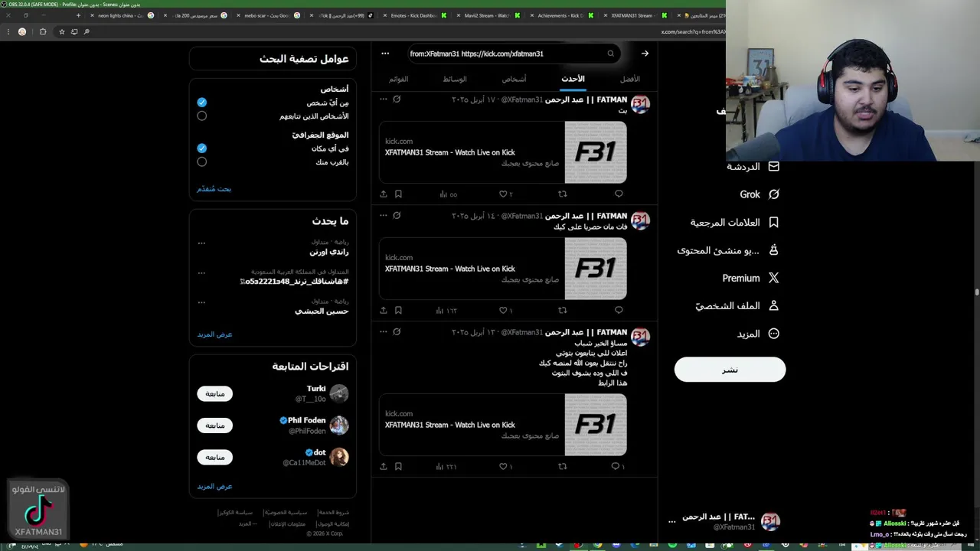980x551 pixels.
Task: Open the profile page (الملف الشخصي) sidebar item
Action: [737, 305]
